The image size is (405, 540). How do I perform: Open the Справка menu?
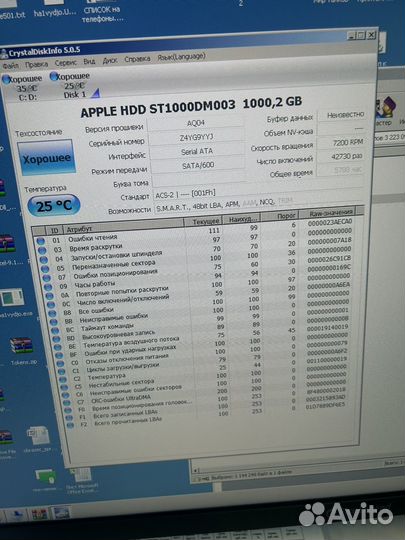(x=137, y=59)
